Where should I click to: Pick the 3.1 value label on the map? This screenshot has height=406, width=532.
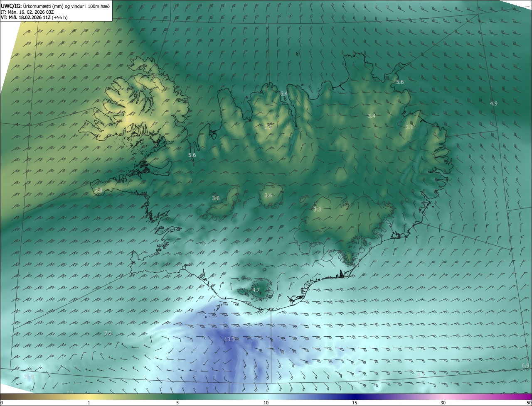tap(409, 127)
